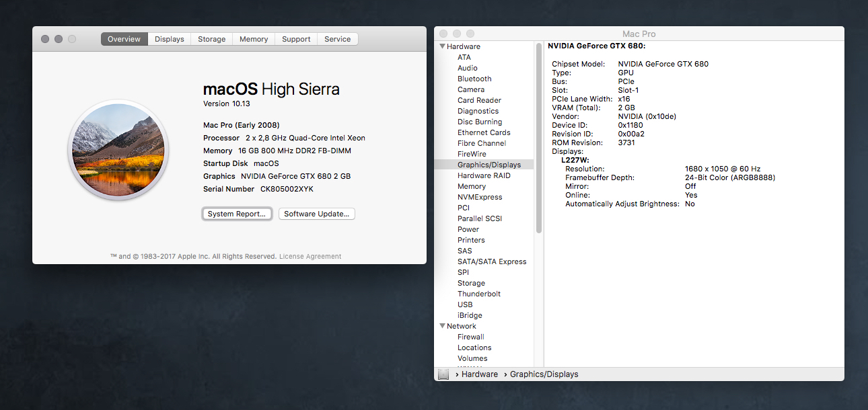Image resolution: width=868 pixels, height=410 pixels.
Task: Select Power in the sidebar
Action: (468, 229)
